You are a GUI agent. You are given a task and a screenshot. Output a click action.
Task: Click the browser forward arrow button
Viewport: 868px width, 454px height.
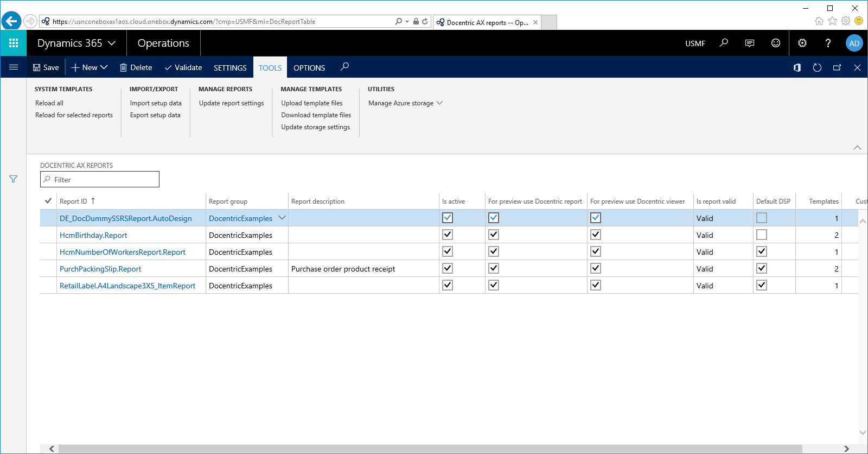coord(30,21)
